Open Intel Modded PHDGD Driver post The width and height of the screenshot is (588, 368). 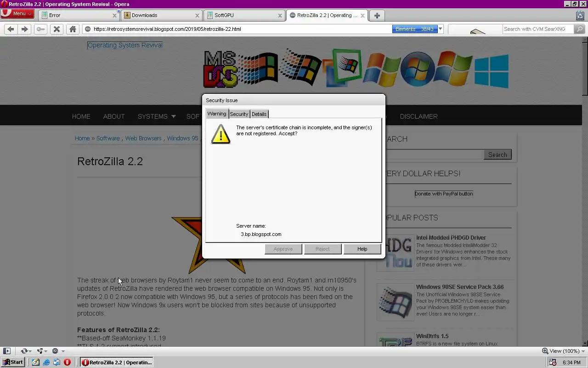pos(451,238)
